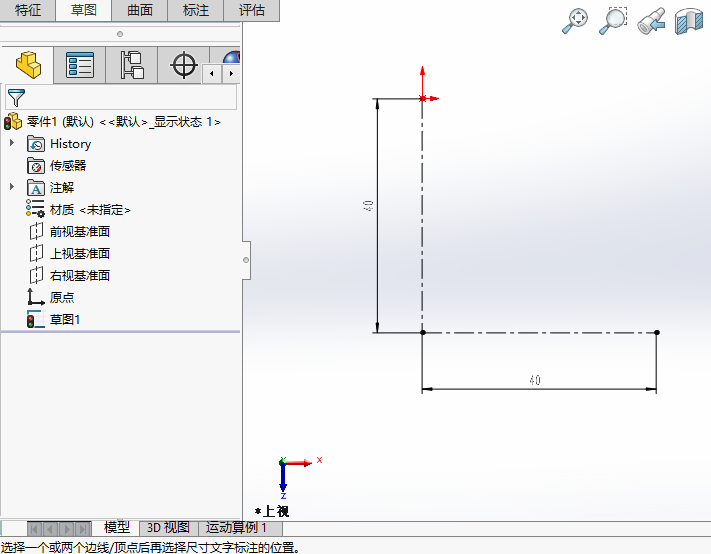Click the 材质 material icon
The height and width of the screenshot is (554, 711).
(35, 209)
